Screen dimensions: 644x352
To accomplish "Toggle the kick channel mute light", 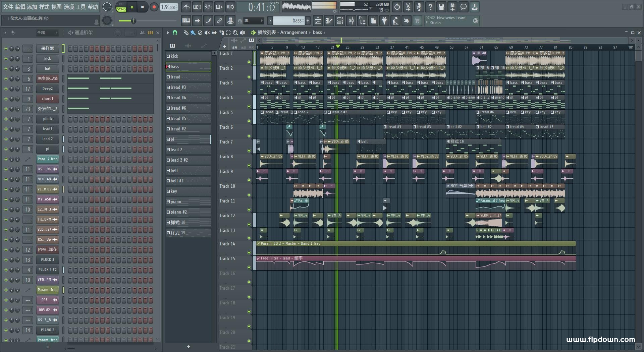I will click(x=6, y=59).
